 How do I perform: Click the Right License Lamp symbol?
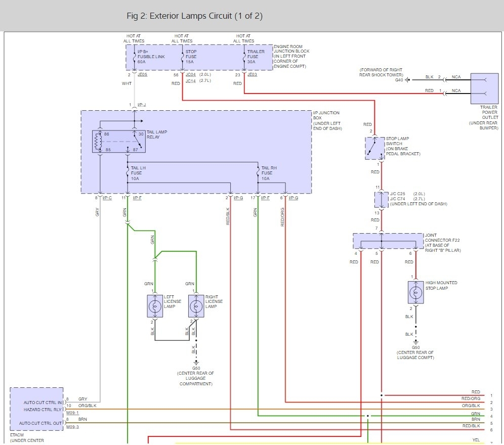(196, 306)
